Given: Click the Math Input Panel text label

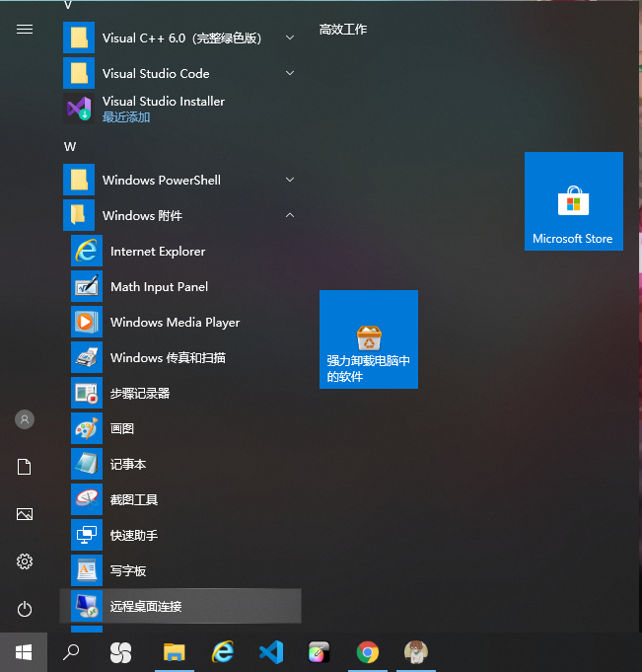Looking at the screenshot, I should click(160, 287).
